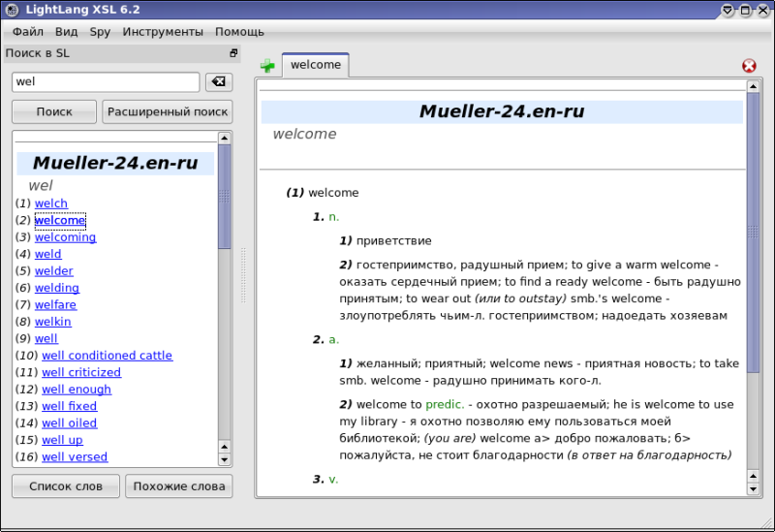Click the Mueller-24.en-ru heading in word list
This screenshot has width=775, height=532.
[115, 163]
